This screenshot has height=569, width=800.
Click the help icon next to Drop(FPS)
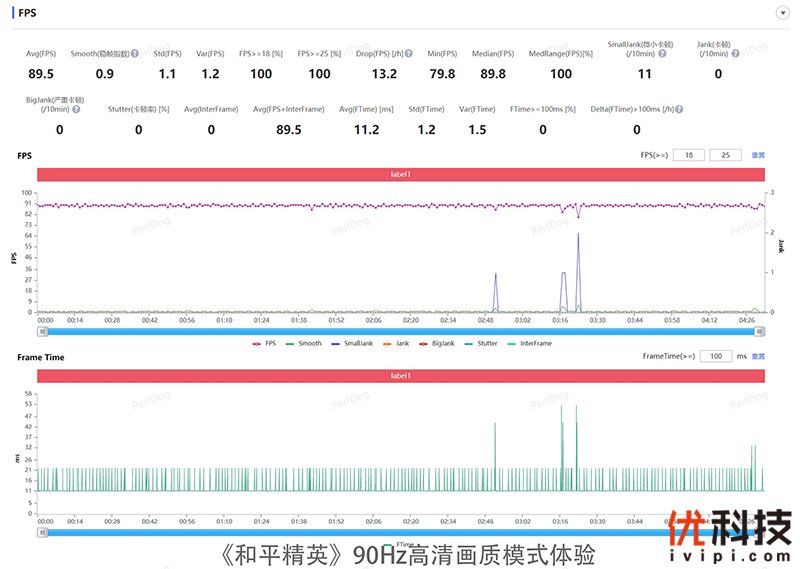point(411,53)
